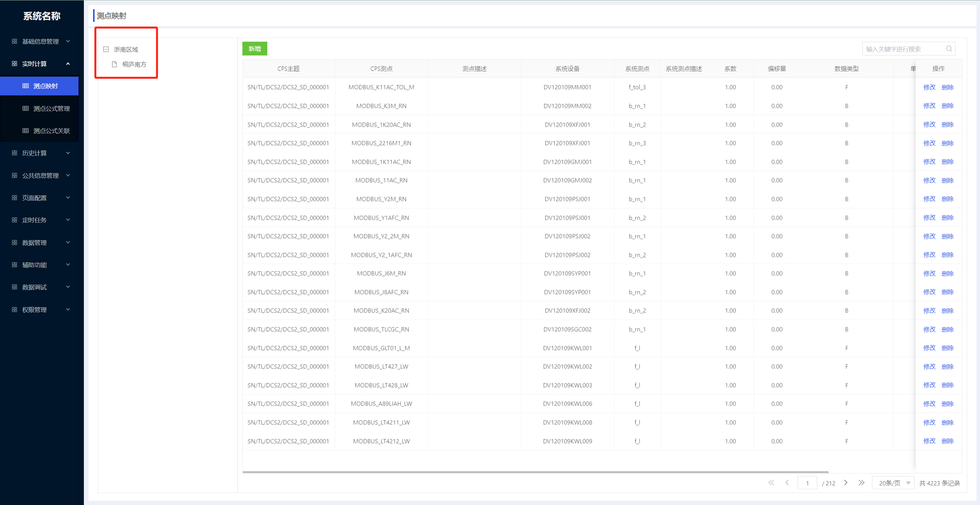The width and height of the screenshot is (980, 505).
Task: Expand the 历史计算 menu chevron
Action: tap(68, 153)
